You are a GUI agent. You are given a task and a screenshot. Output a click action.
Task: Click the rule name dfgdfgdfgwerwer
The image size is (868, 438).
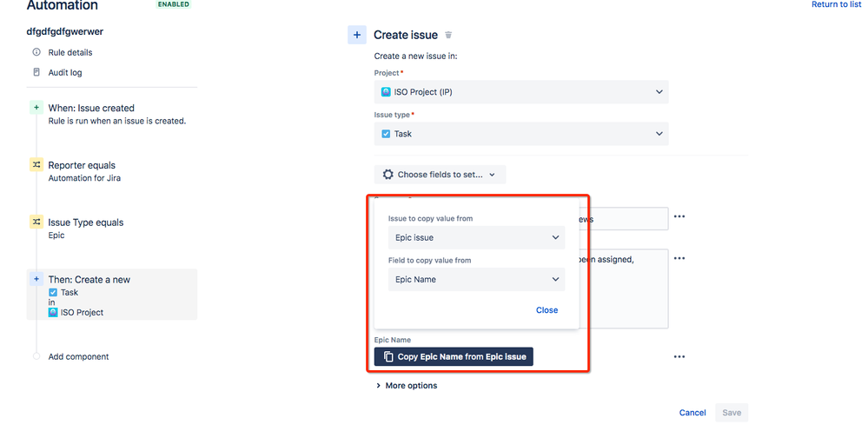(65, 31)
